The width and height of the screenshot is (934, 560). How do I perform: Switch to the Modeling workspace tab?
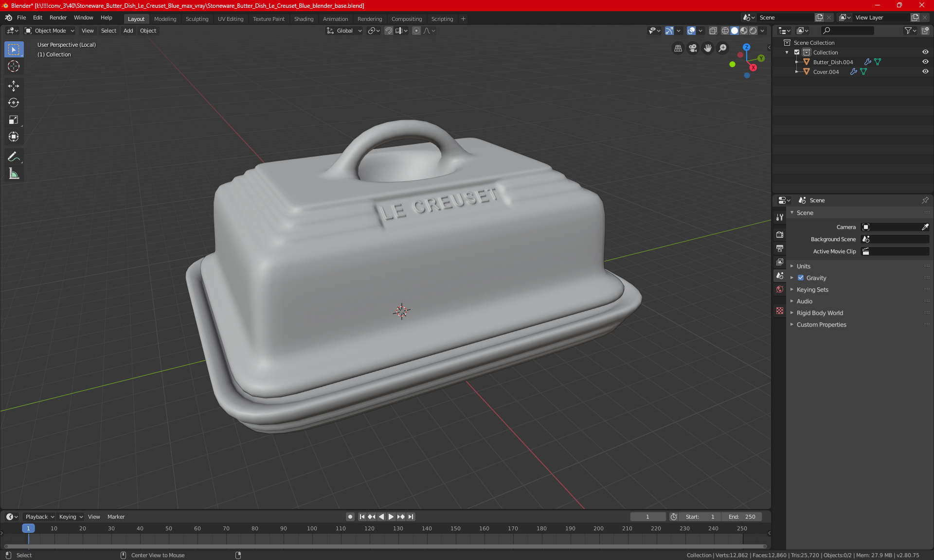(x=165, y=19)
